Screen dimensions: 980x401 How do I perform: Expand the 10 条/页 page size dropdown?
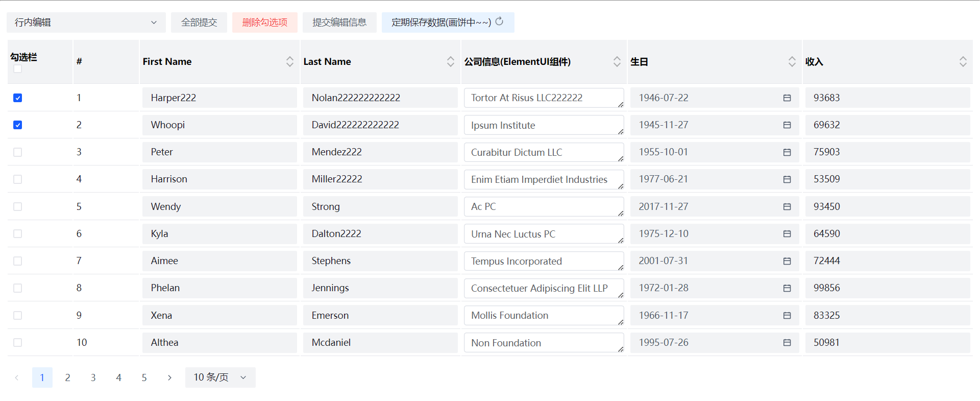pyautogui.click(x=220, y=378)
